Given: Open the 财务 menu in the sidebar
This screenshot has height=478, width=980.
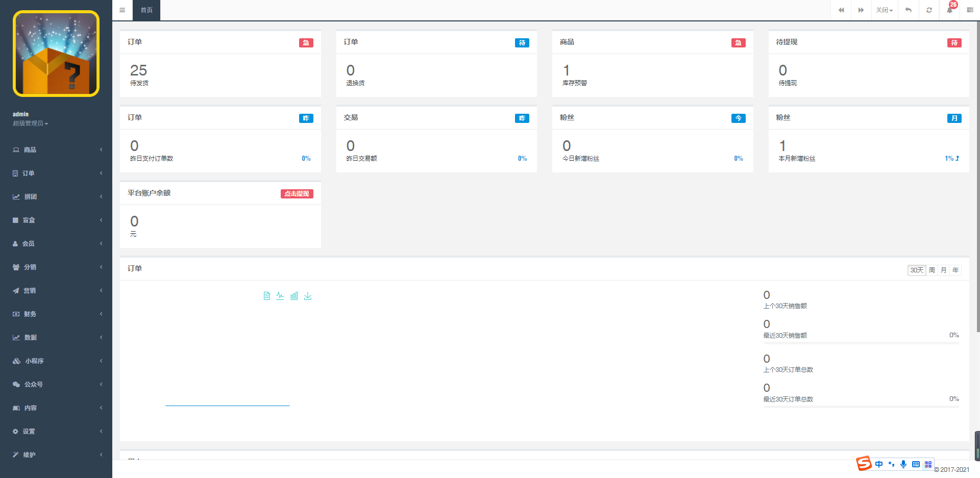Looking at the screenshot, I should click(56, 314).
